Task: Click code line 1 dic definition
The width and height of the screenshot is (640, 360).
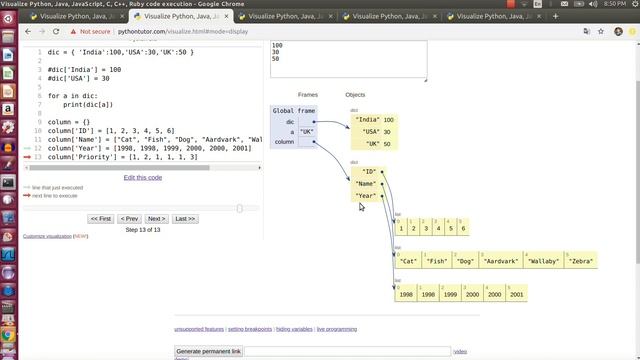Action: point(120,52)
